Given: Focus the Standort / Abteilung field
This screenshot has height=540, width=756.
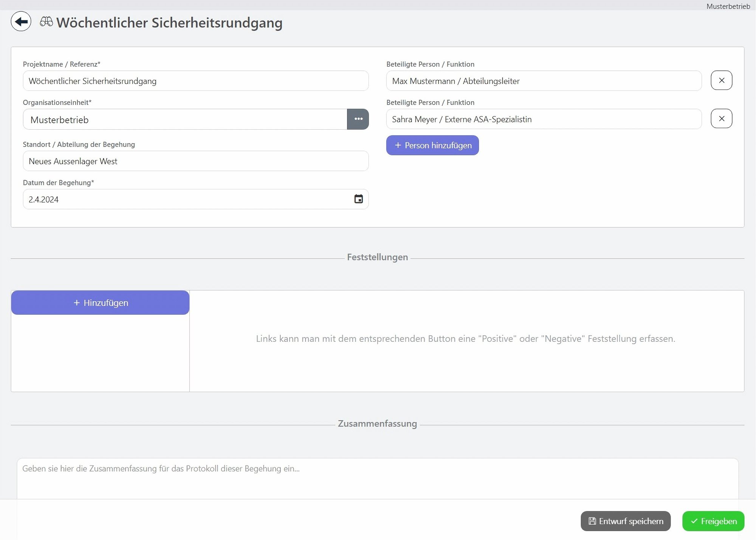Looking at the screenshot, I should point(195,161).
